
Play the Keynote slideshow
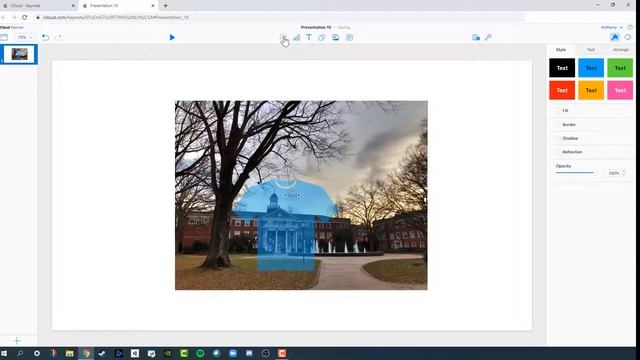click(x=172, y=38)
